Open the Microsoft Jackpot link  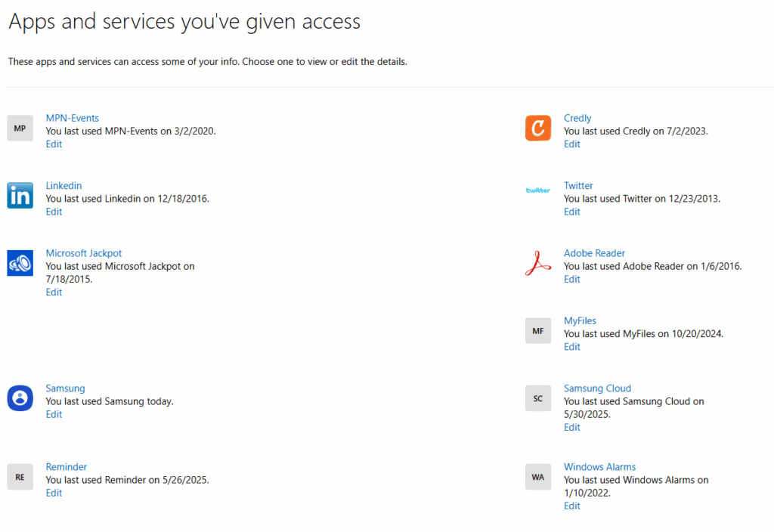83,253
